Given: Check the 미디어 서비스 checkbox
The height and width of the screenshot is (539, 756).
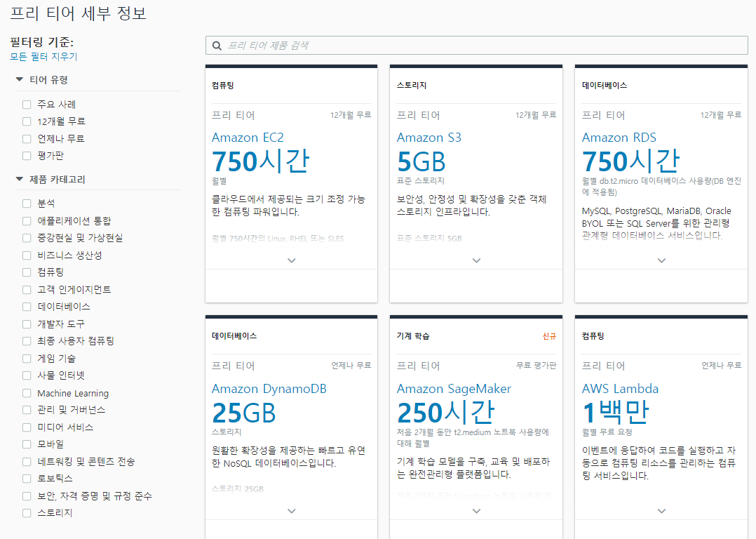Looking at the screenshot, I should (27, 427).
